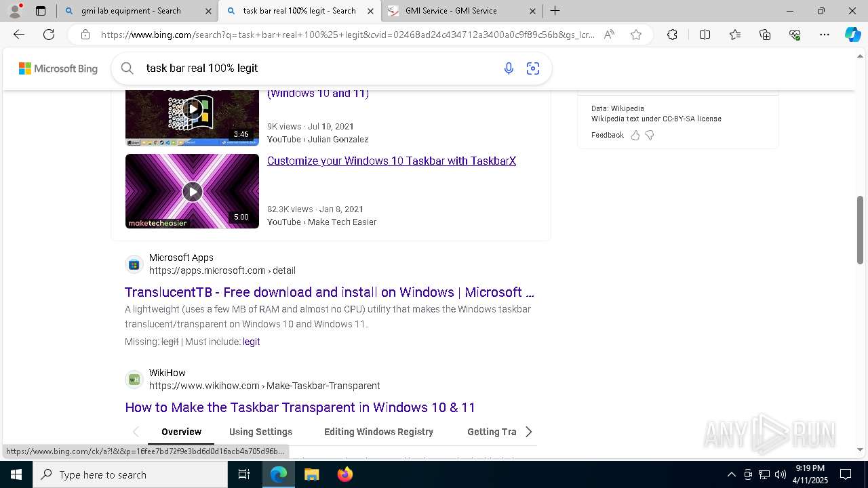The image size is (868, 488).
Task: Open the network icon in tray
Action: pos(764,474)
